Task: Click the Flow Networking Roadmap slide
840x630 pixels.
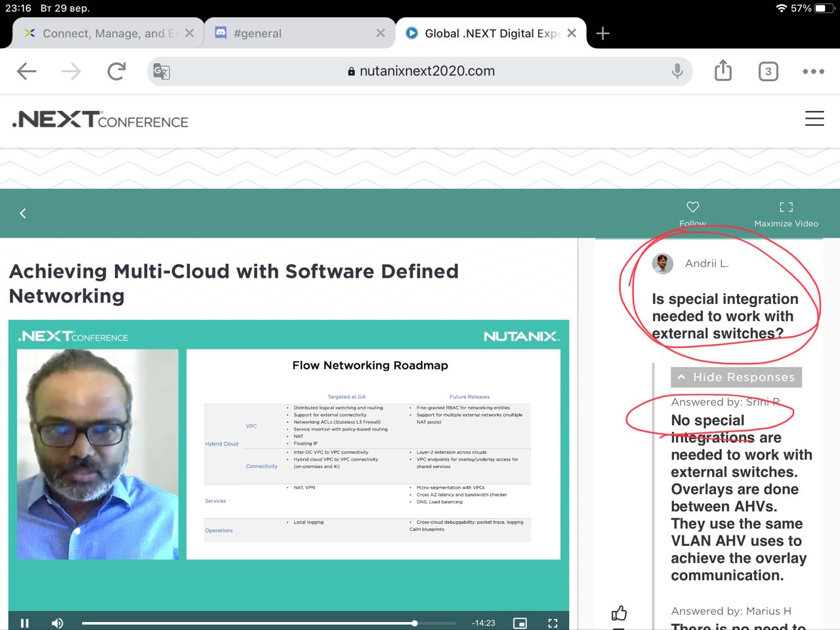Action: tap(373, 454)
